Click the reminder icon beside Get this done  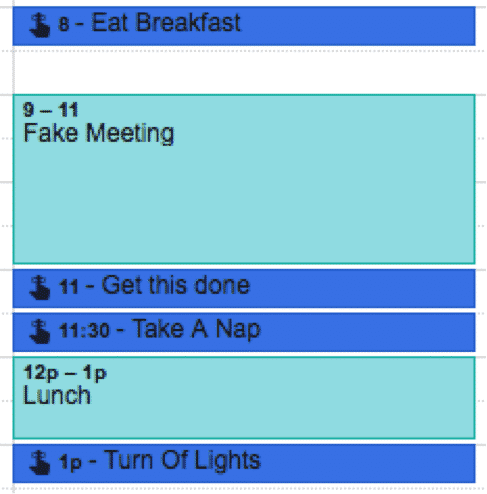(40, 287)
